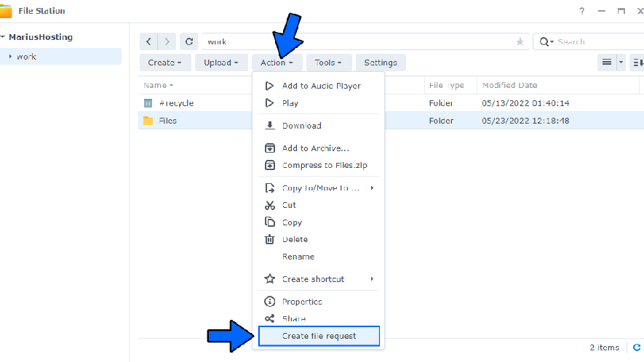Viewport: 644px width, 362px height.
Task: Click the Delete trash can icon
Action: 269,239
